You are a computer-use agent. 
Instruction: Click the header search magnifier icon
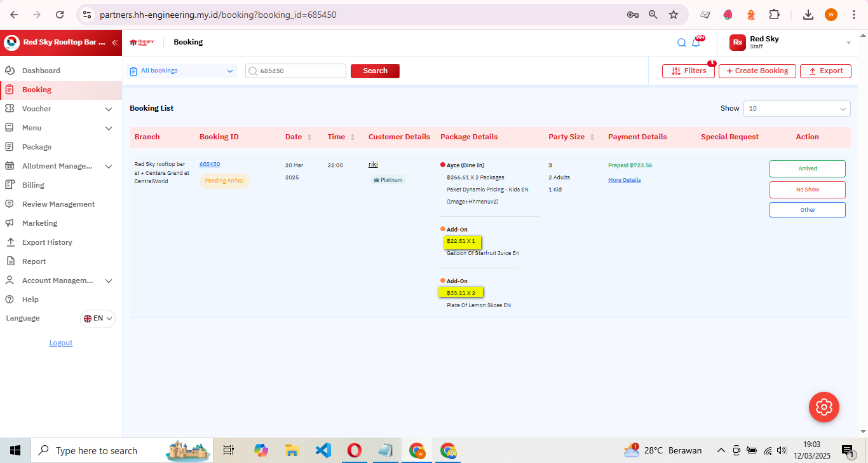click(x=681, y=43)
